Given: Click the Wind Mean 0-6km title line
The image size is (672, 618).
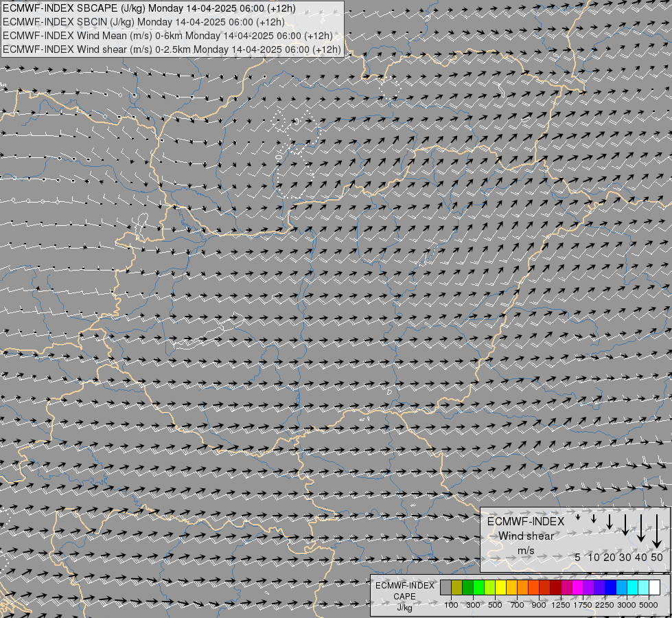Looking at the screenshot, I should click(167, 36).
